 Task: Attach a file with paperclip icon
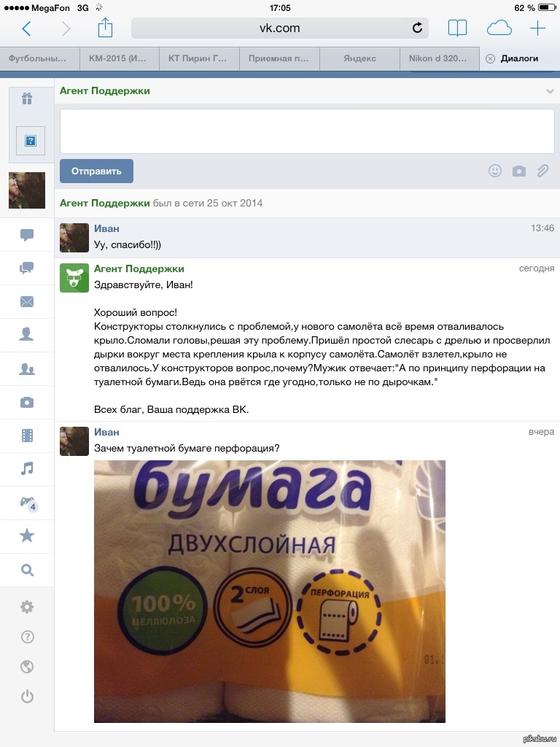pos(542,171)
